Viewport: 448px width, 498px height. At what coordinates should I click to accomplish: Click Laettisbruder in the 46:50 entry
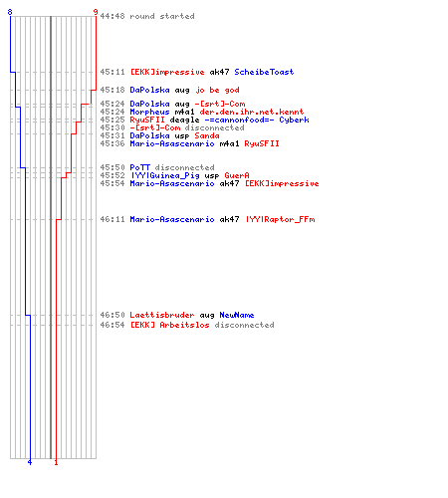[x=162, y=315]
